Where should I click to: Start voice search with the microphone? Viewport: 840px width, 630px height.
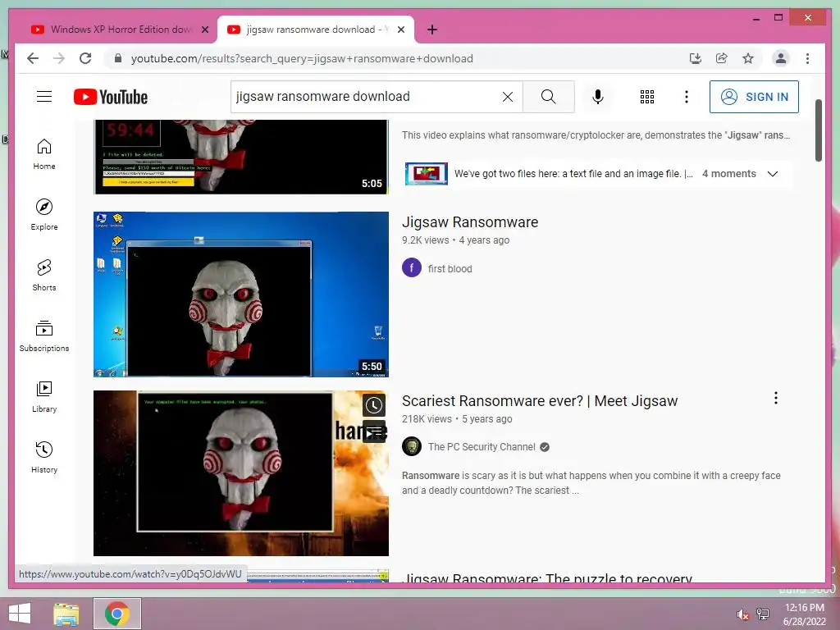coord(598,97)
